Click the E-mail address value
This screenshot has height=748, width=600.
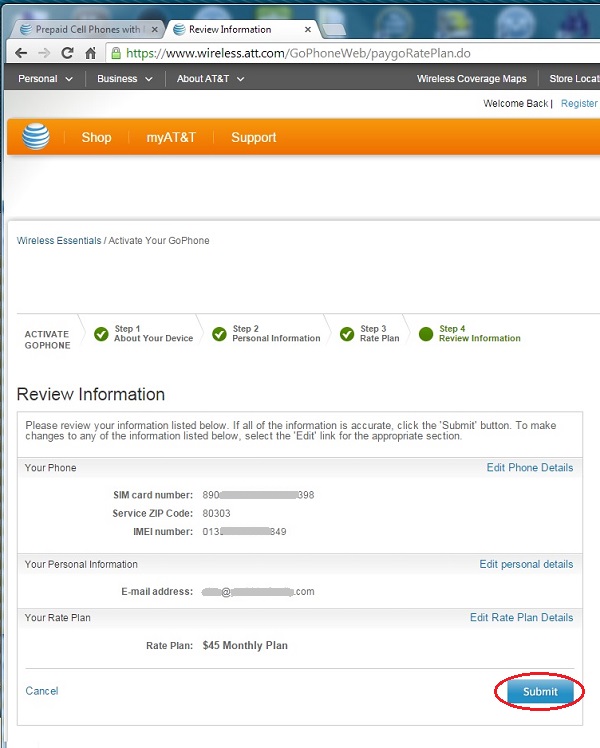point(258,592)
